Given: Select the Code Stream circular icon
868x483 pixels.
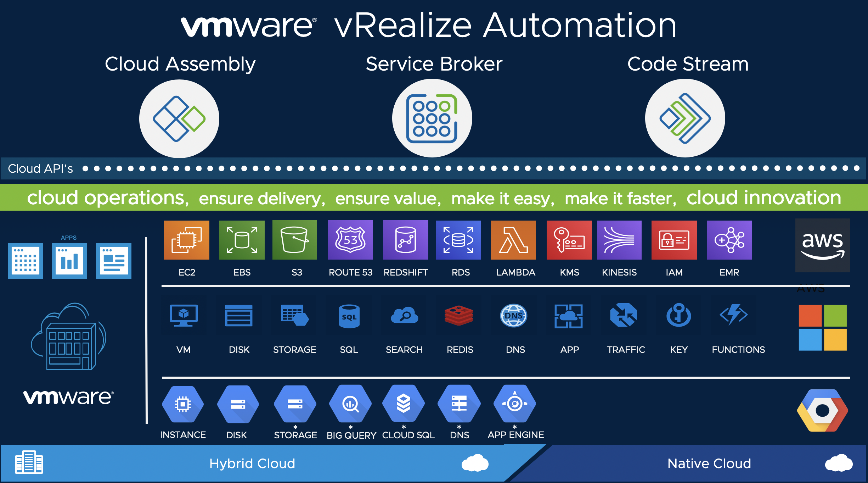Looking at the screenshot, I should 685,118.
